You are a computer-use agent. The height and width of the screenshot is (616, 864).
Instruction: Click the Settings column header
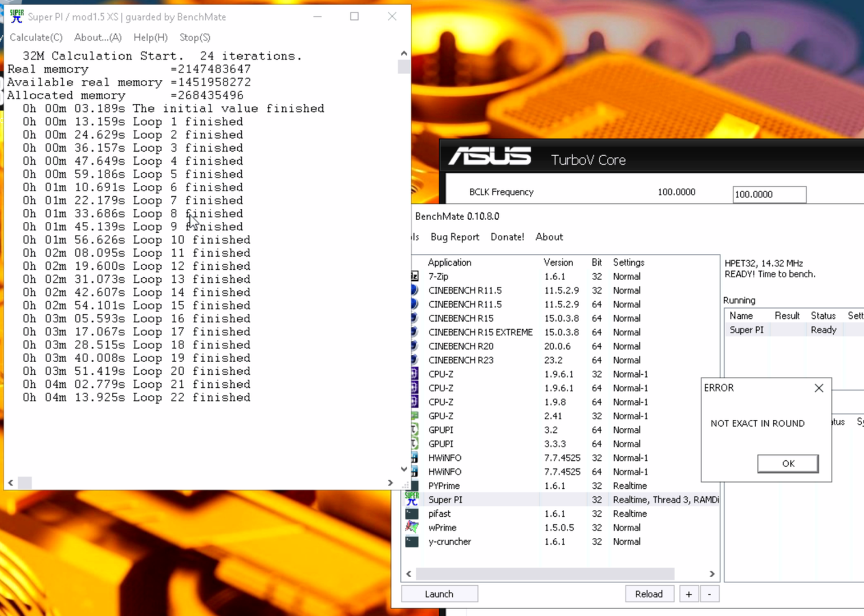coord(628,262)
